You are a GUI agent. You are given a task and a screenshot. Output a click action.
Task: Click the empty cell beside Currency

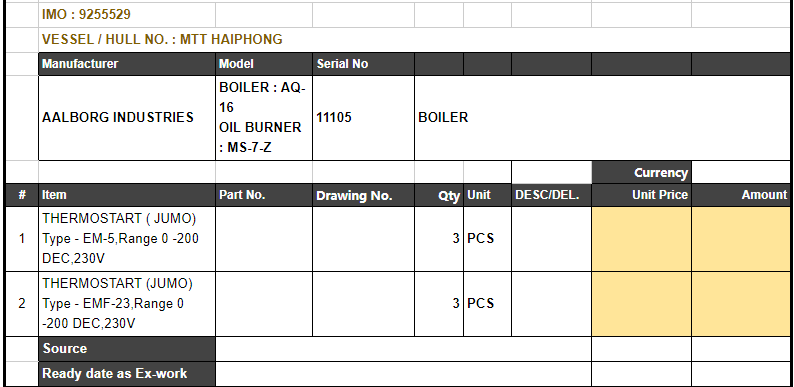point(741,172)
